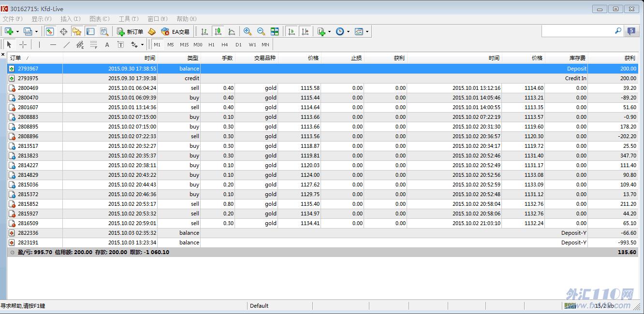
Task: Select the H4 timeframe
Action: (x=225, y=44)
